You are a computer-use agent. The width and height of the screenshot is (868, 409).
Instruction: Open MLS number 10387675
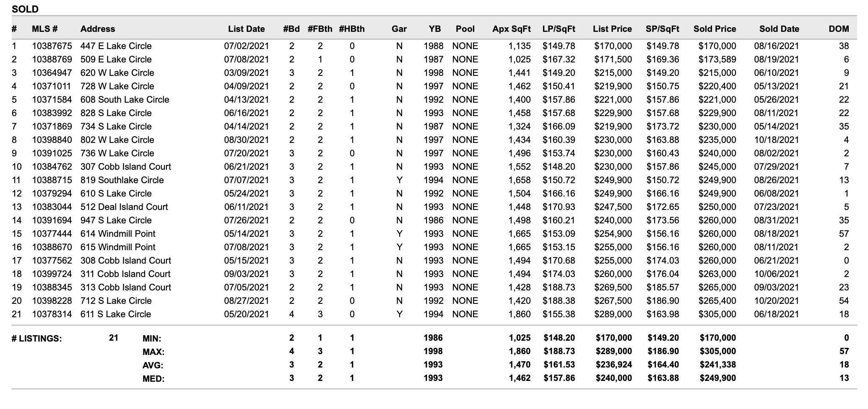pyautogui.click(x=52, y=46)
